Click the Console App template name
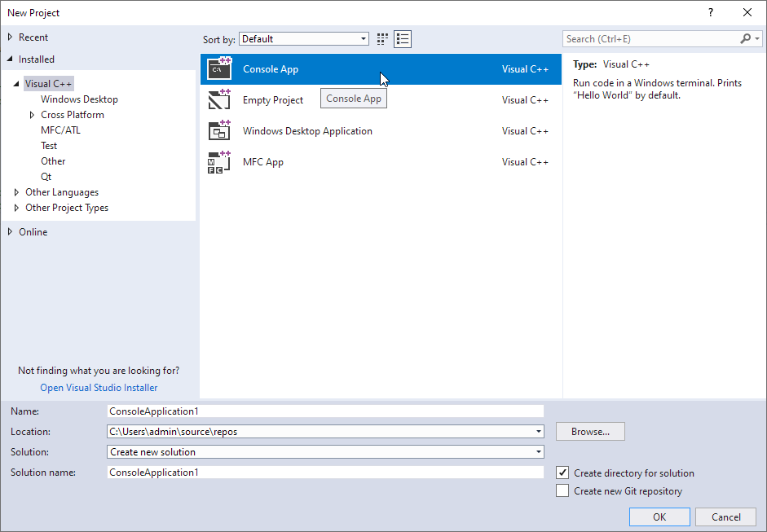This screenshot has width=767, height=532. click(271, 69)
